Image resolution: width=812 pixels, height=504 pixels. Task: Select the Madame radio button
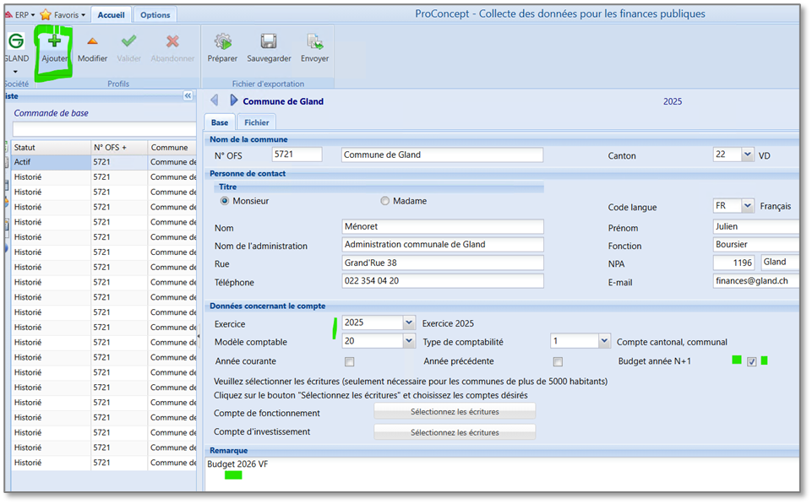coord(385,202)
